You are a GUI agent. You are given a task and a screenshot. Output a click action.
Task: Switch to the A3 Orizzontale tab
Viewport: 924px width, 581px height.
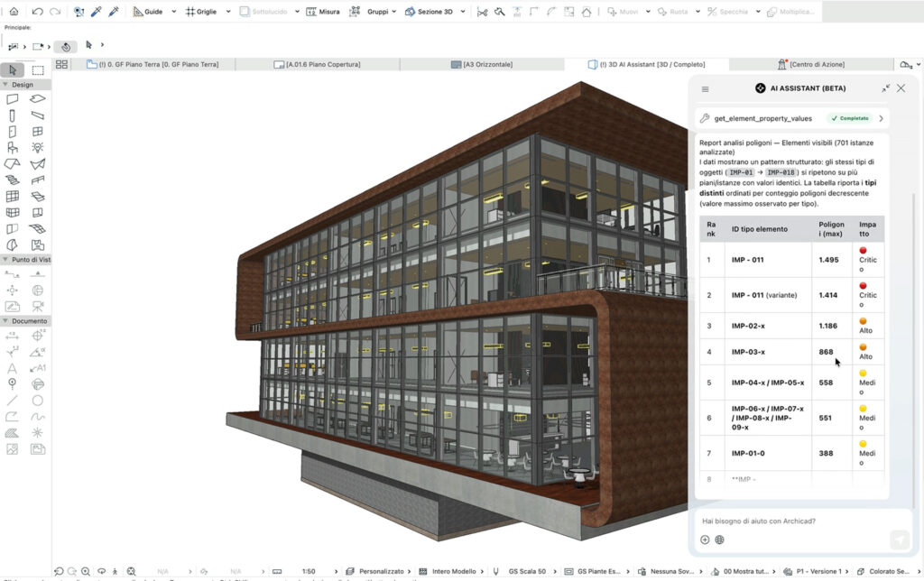coord(482,64)
